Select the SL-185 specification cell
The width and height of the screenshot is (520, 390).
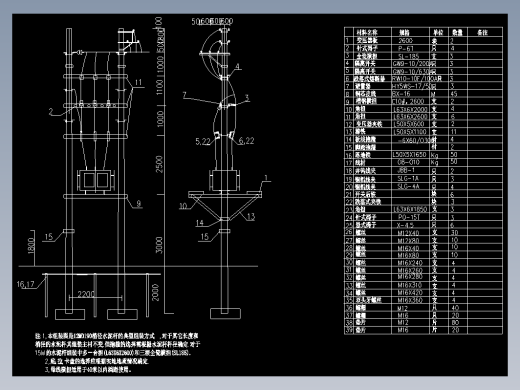pyautogui.click(x=408, y=56)
